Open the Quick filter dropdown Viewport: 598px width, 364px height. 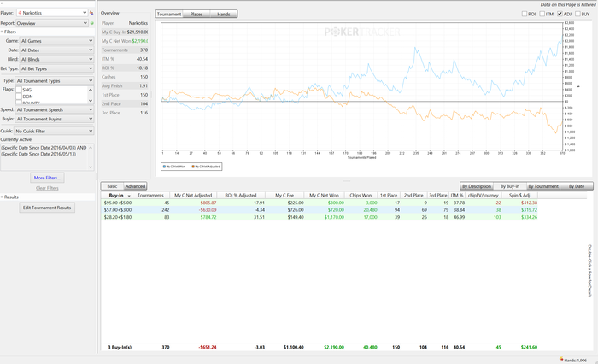click(54, 131)
